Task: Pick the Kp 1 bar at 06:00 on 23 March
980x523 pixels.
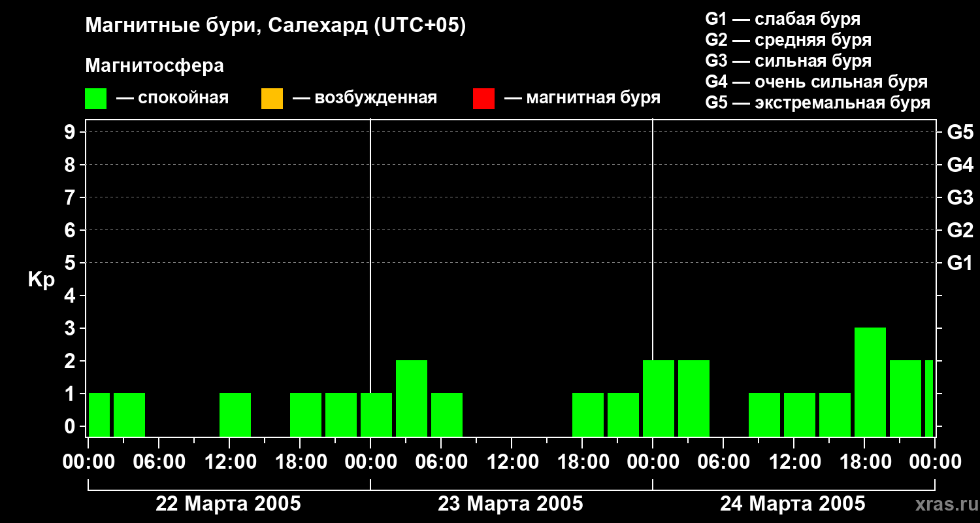Action: [x=447, y=414]
